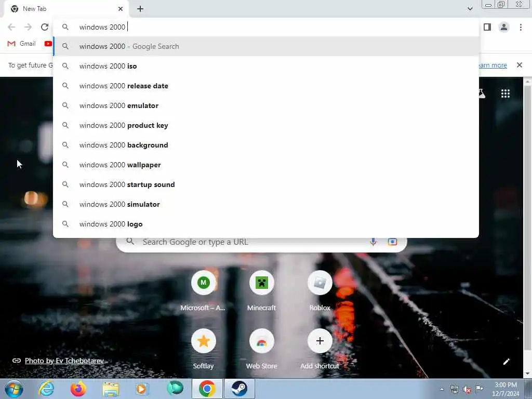Open the Chrome Labs flask icon
The image size is (532, 399).
(x=482, y=94)
